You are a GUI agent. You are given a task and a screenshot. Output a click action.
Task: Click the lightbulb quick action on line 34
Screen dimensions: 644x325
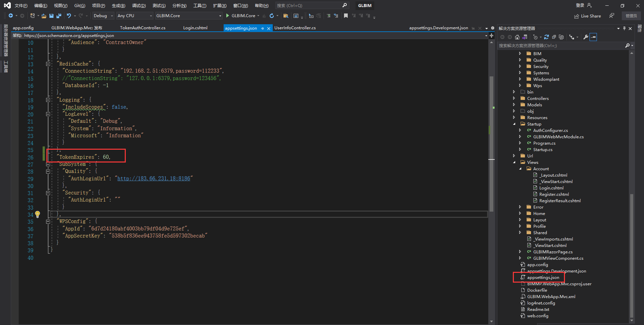click(x=38, y=214)
